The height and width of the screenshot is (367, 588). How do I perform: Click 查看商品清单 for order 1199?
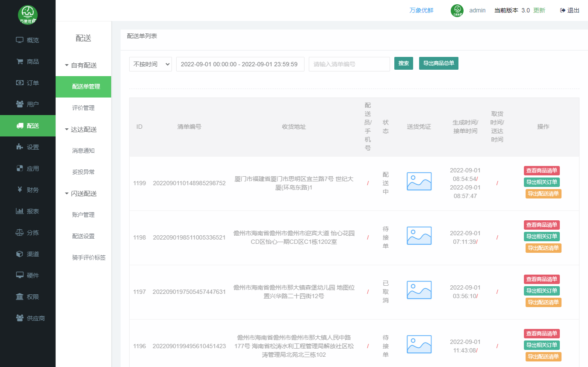tap(541, 171)
